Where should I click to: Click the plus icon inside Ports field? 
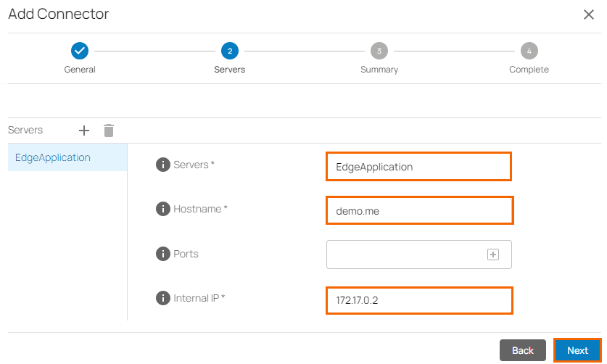493,255
